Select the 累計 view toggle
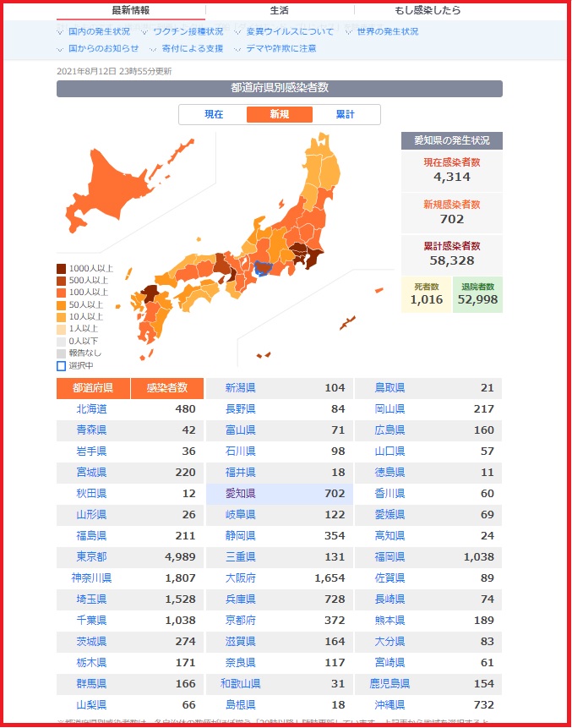 click(346, 114)
